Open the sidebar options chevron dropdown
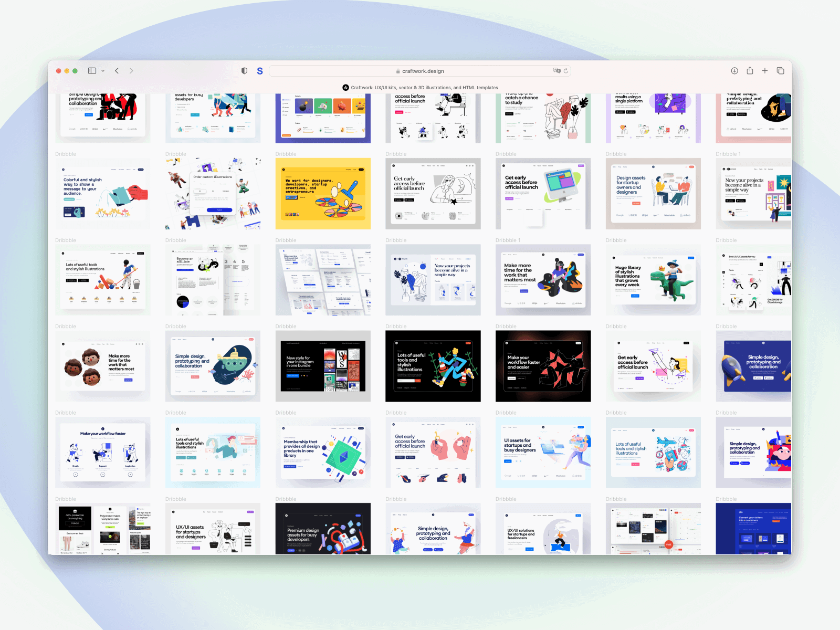Image resolution: width=840 pixels, height=630 pixels. 103,71
